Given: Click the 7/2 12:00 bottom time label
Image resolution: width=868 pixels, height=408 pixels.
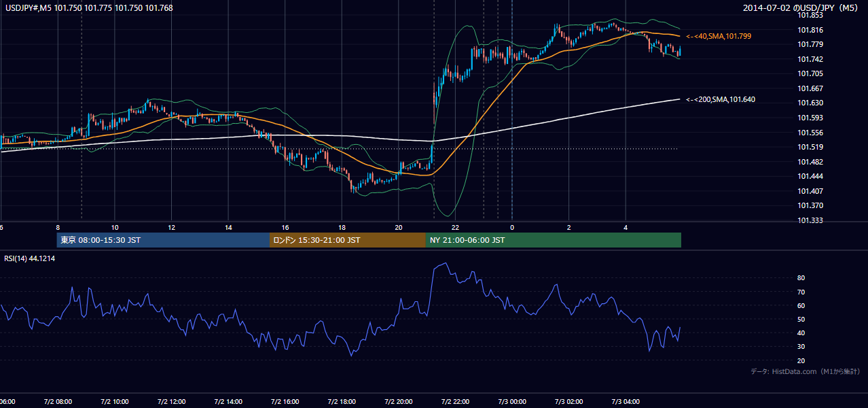Looking at the screenshot, I should (x=170, y=401).
